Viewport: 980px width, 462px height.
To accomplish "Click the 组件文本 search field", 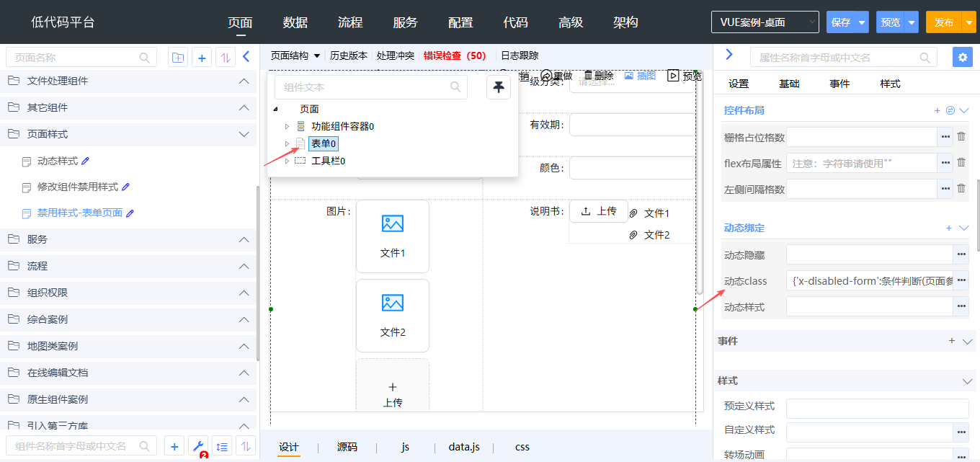I will tap(364, 87).
